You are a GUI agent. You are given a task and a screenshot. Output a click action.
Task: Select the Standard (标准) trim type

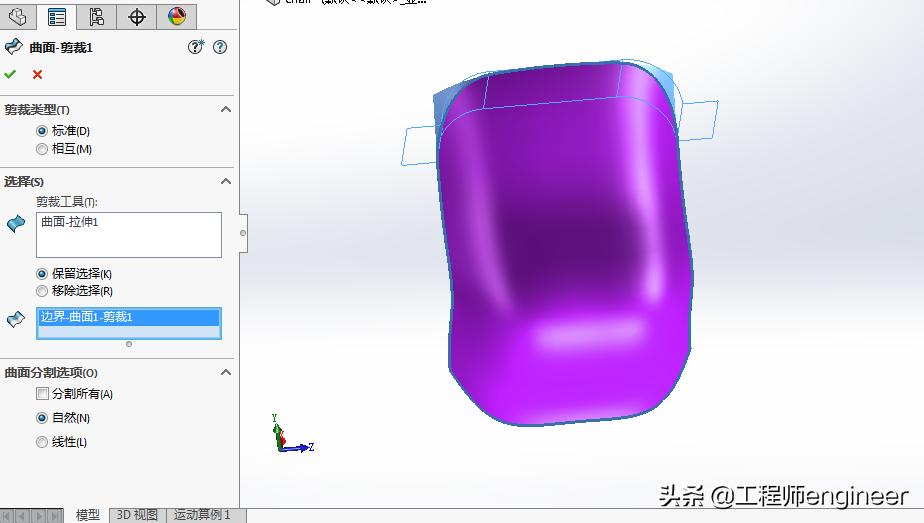point(42,131)
